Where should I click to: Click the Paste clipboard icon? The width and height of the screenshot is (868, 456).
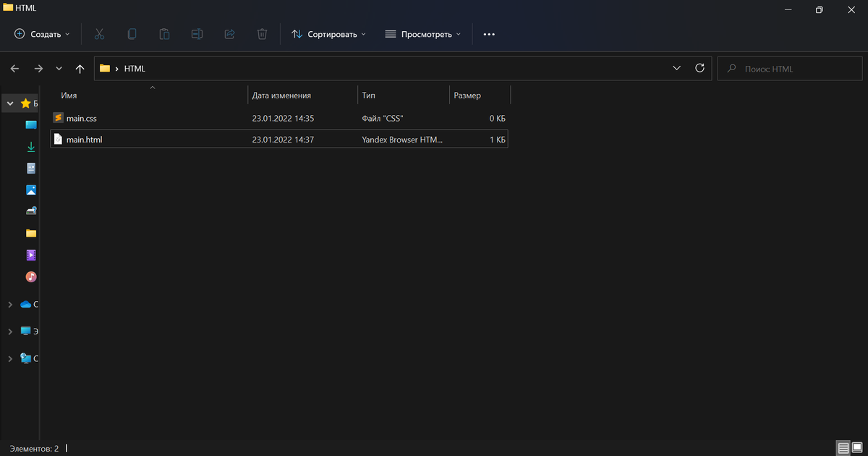coord(164,34)
